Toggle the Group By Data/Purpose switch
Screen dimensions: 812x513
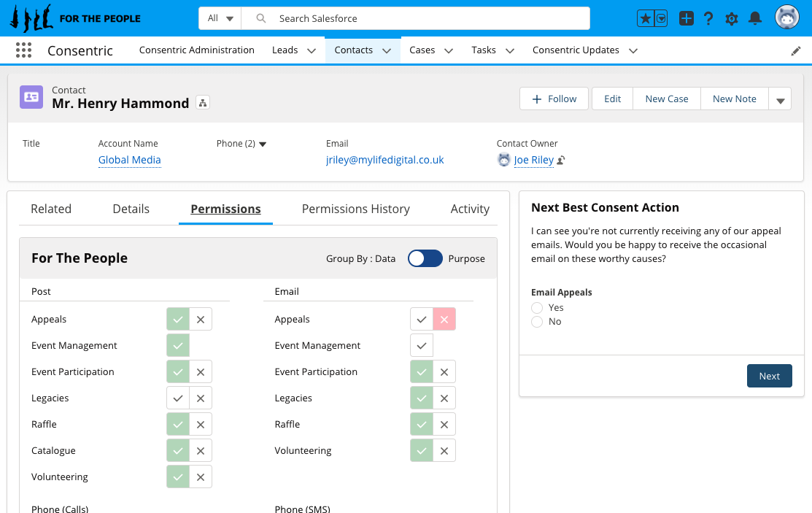coord(425,258)
